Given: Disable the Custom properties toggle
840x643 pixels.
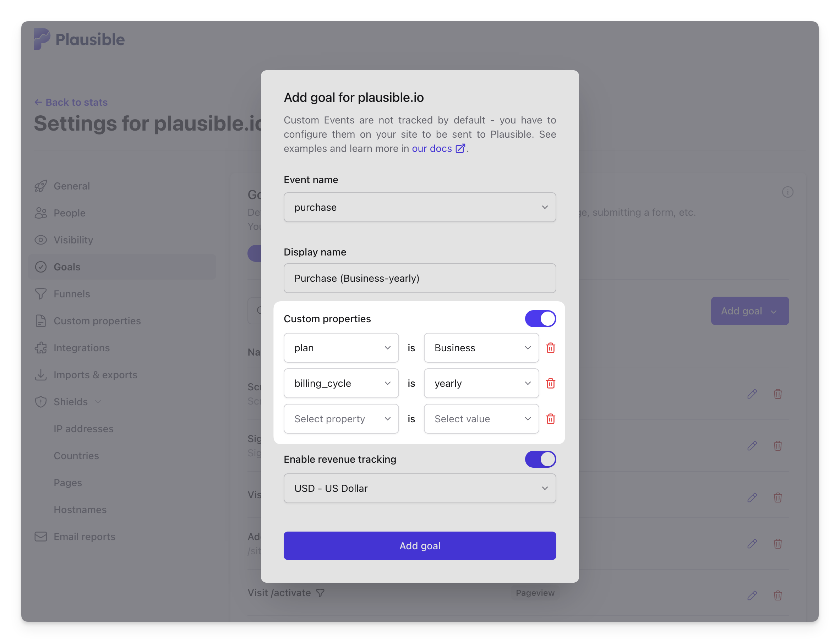Looking at the screenshot, I should [x=540, y=318].
